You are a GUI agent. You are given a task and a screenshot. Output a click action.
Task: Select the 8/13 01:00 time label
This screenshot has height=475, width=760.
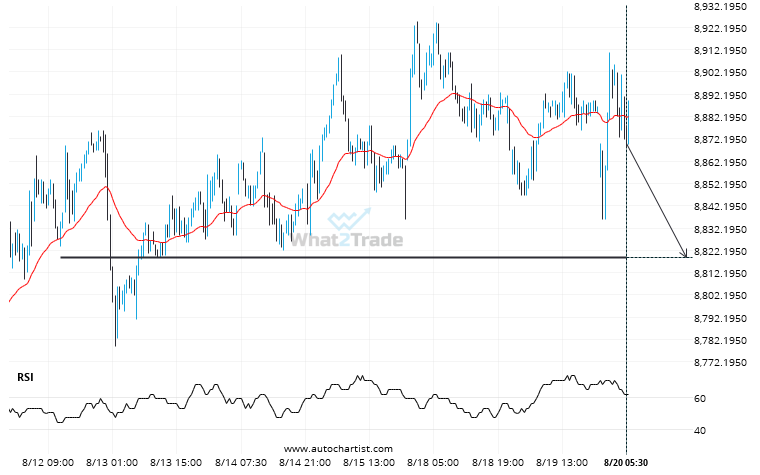coord(112,463)
